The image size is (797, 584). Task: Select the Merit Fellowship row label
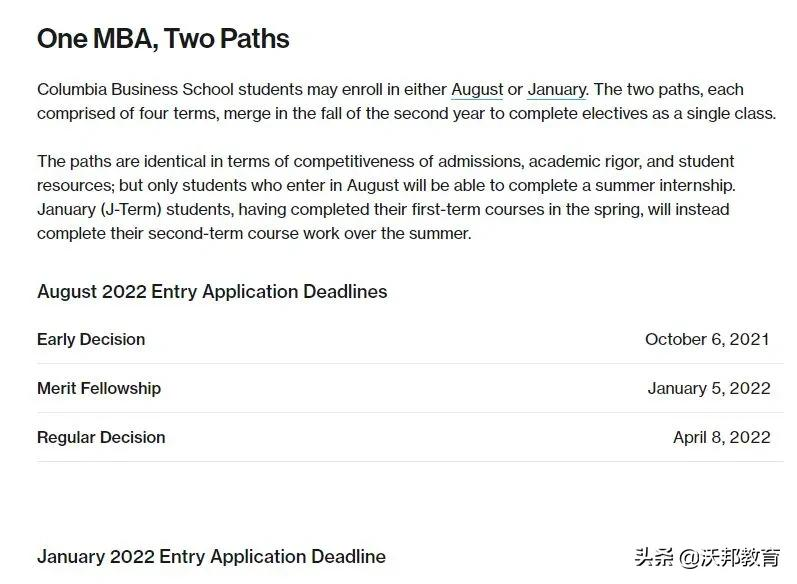pyautogui.click(x=99, y=388)
